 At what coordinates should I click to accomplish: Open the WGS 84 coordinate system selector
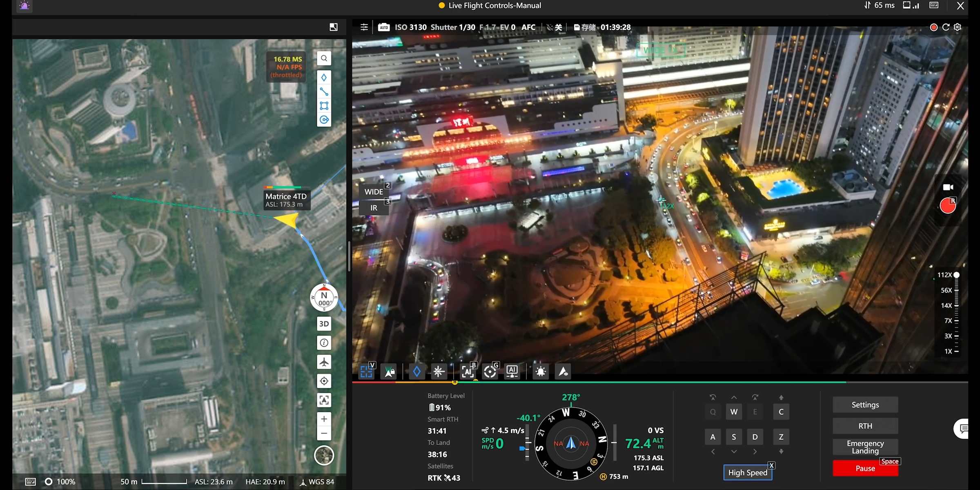pos(318,482)
